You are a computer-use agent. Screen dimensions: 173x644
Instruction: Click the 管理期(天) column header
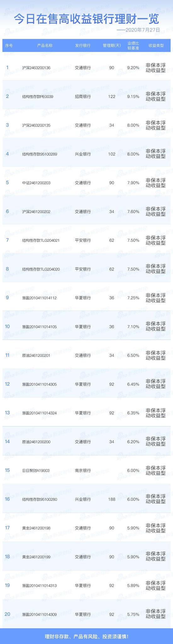pos(112,46)
